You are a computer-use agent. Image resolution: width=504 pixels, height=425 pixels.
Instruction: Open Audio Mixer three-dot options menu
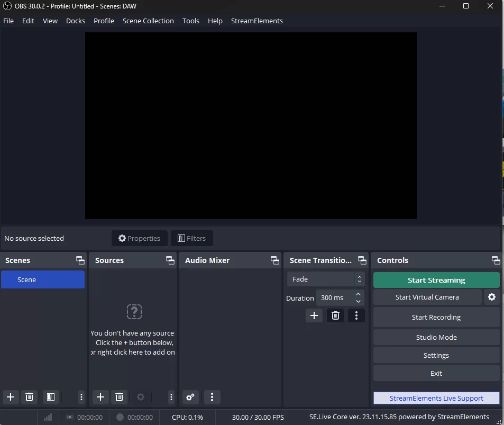212,397
